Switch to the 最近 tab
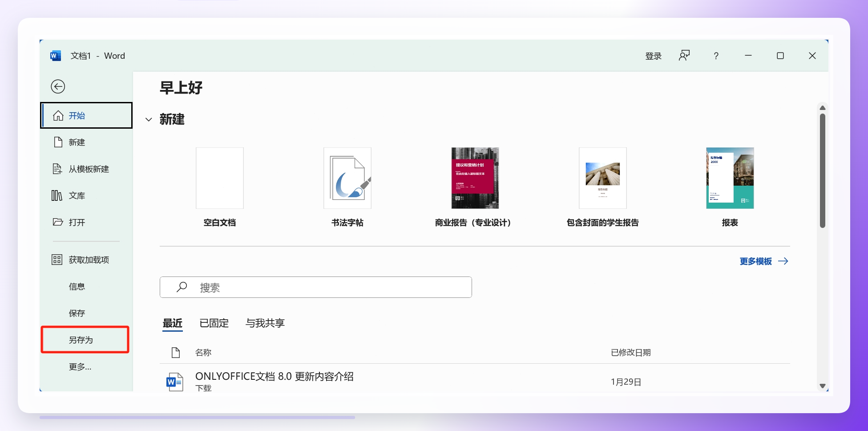Viewport: 868px width, 431px height. coord(173,323)
